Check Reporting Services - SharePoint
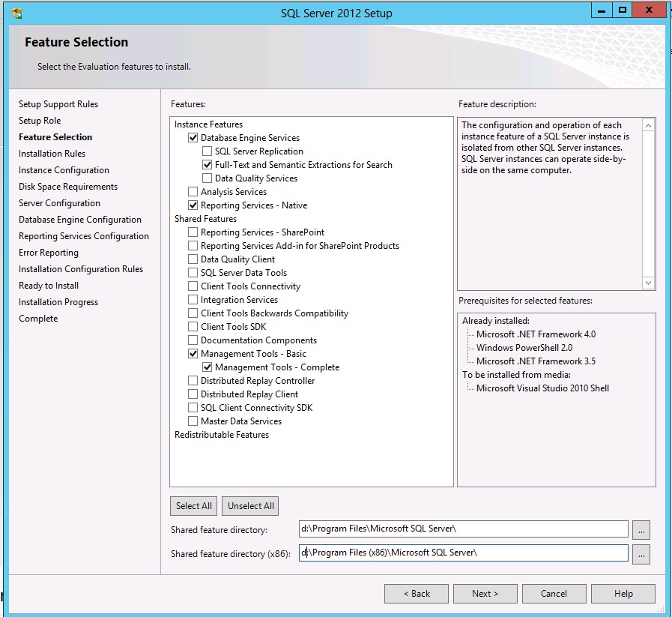Viewport: 672px width, 617px height. coord(193,232)
